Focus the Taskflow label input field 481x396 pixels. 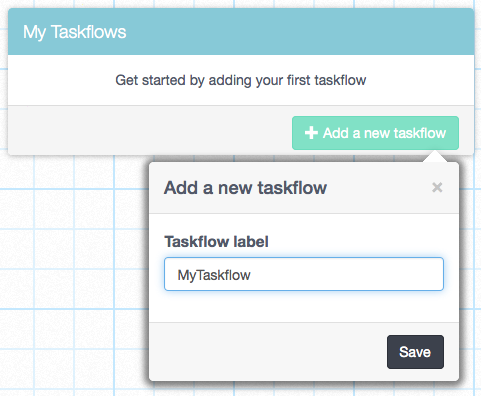tap(304, 274)
